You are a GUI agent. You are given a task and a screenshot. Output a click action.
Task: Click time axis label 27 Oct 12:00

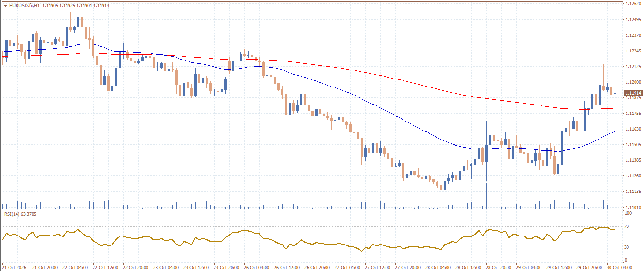pos(378,268)
